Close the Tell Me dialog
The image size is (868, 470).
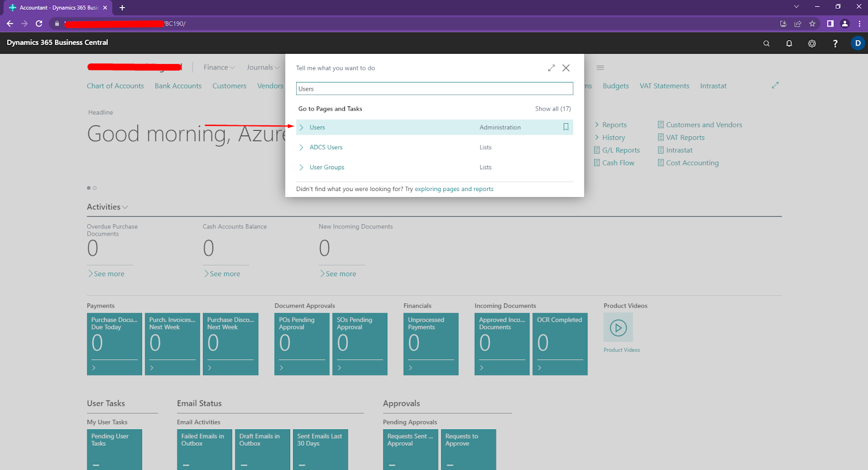click(566, 68)
